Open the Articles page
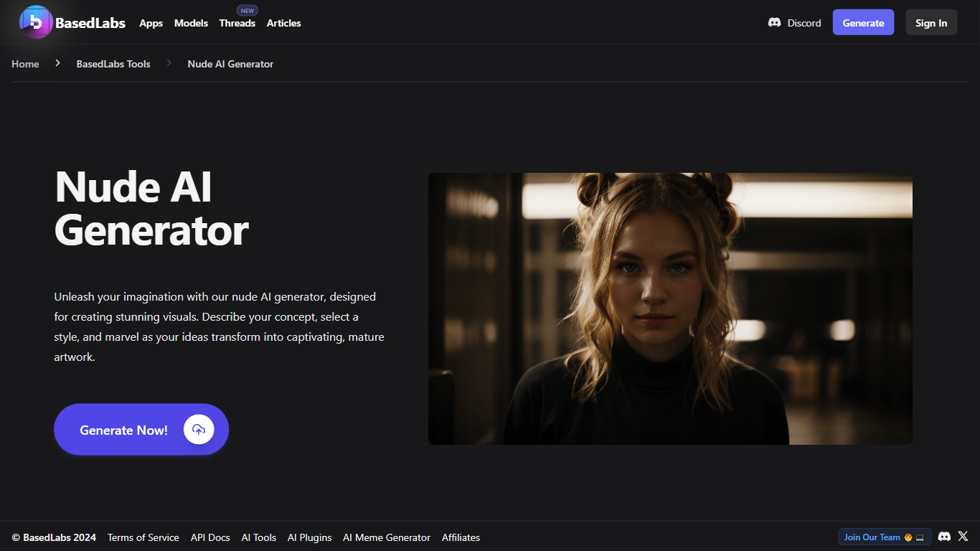Image resolution: width=980 pixels, height=551 pixels. 284,23
